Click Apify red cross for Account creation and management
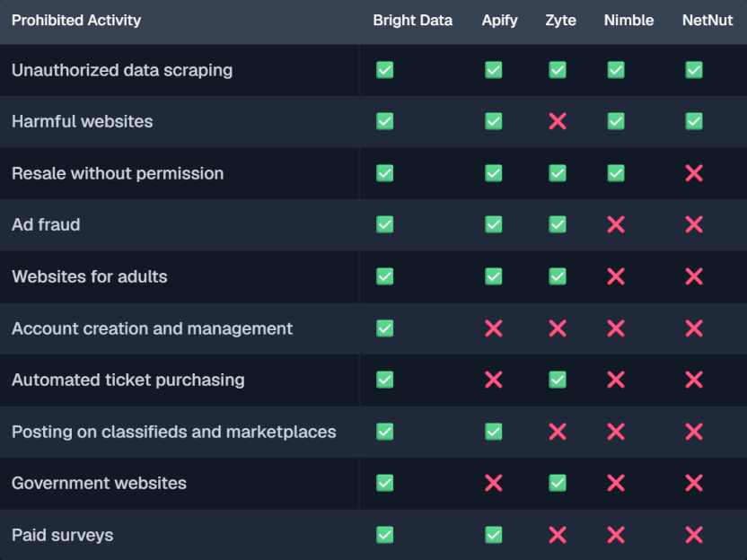 pos(493,328)
